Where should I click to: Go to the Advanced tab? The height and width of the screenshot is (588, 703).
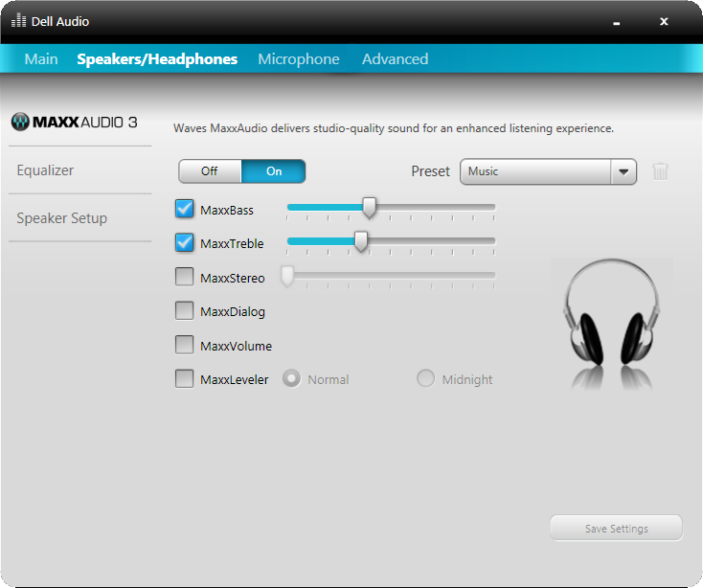point(395,58)
